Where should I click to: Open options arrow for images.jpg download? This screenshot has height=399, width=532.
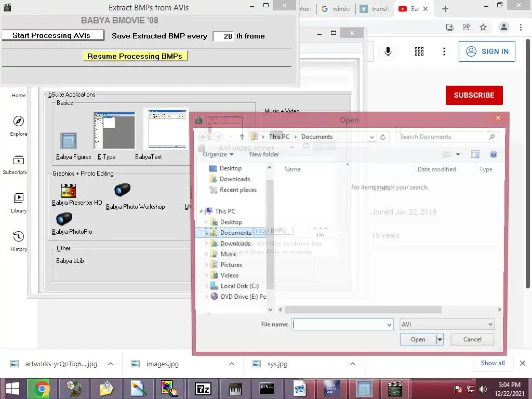point(231,364)
